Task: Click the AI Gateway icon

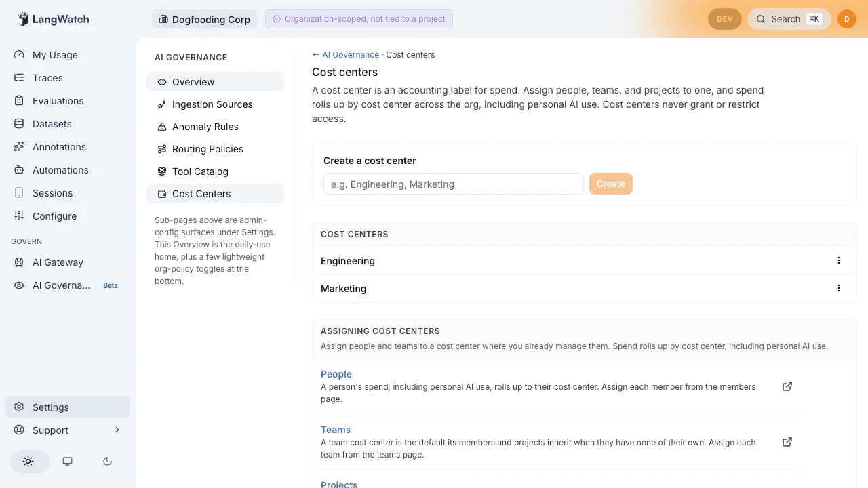Action: pos(19,262)
